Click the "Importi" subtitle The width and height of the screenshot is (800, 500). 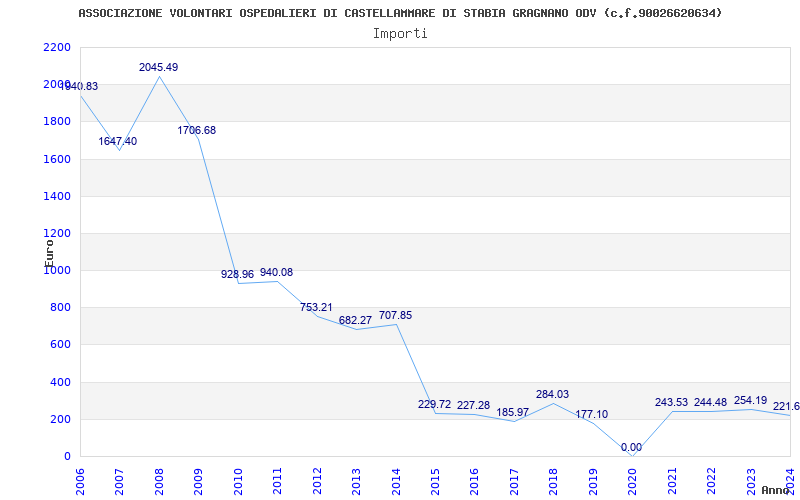pyautogui.click(x=400, y=34)
